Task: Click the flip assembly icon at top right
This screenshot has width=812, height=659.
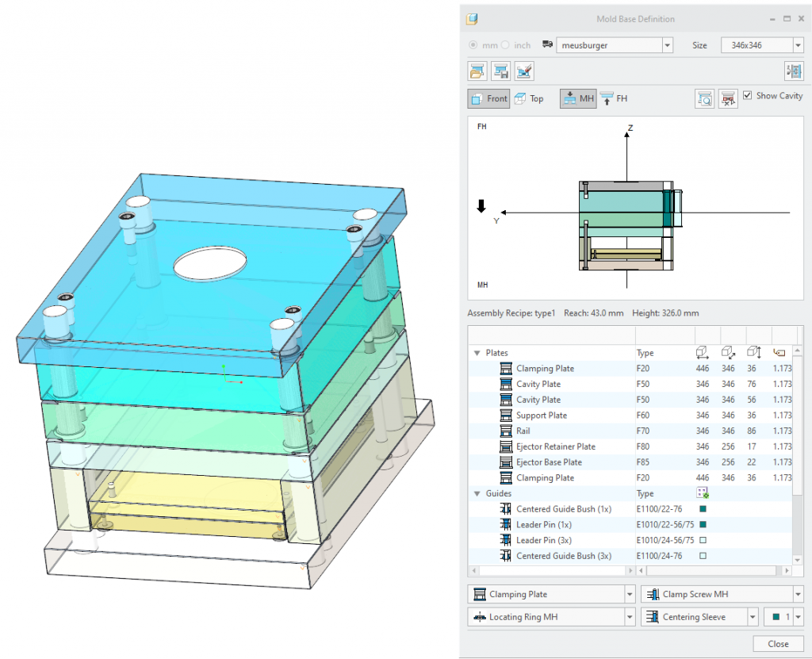Action: click(794, 71)
